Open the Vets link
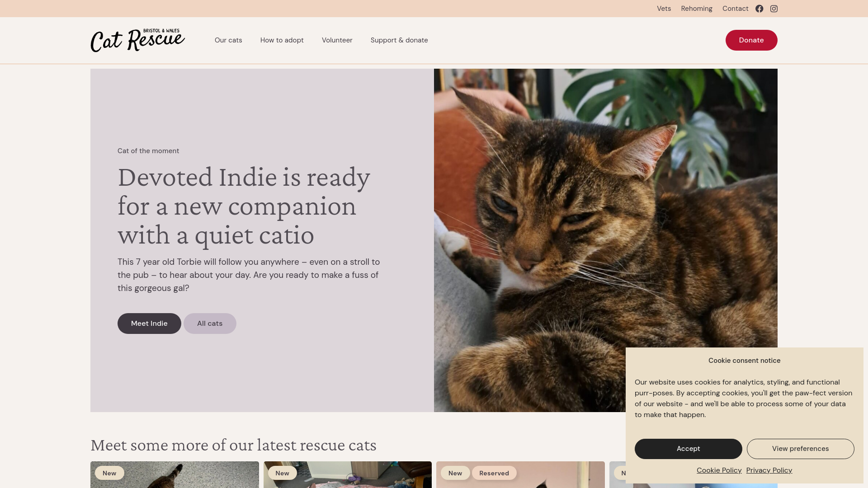The width and height of the screenshot is (868, 488). (664, 9)
